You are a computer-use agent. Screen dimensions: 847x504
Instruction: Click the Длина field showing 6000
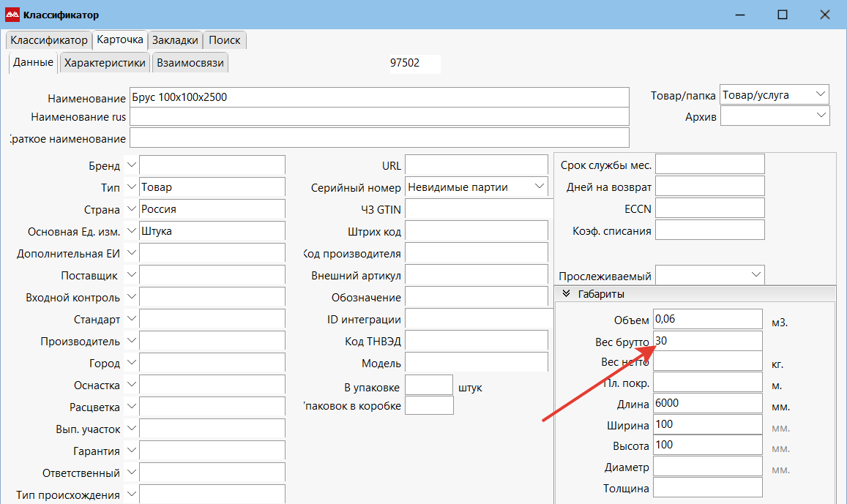point(708,403)
